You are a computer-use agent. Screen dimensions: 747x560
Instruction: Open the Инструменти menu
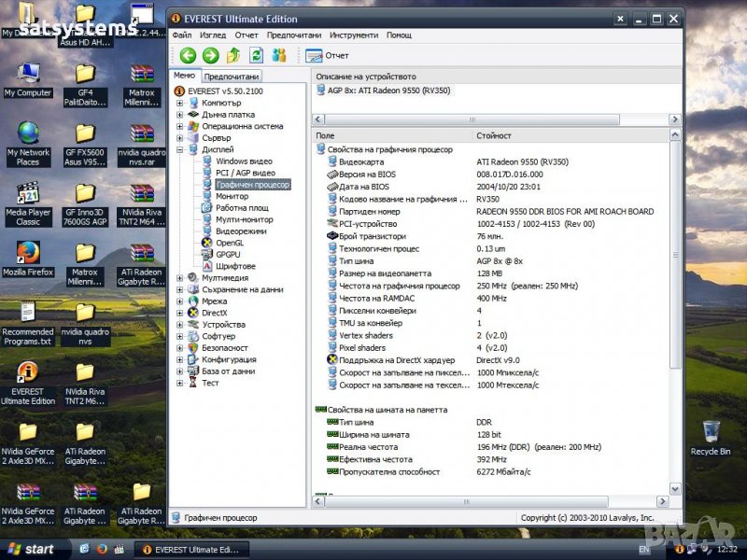tap(354, 35)
